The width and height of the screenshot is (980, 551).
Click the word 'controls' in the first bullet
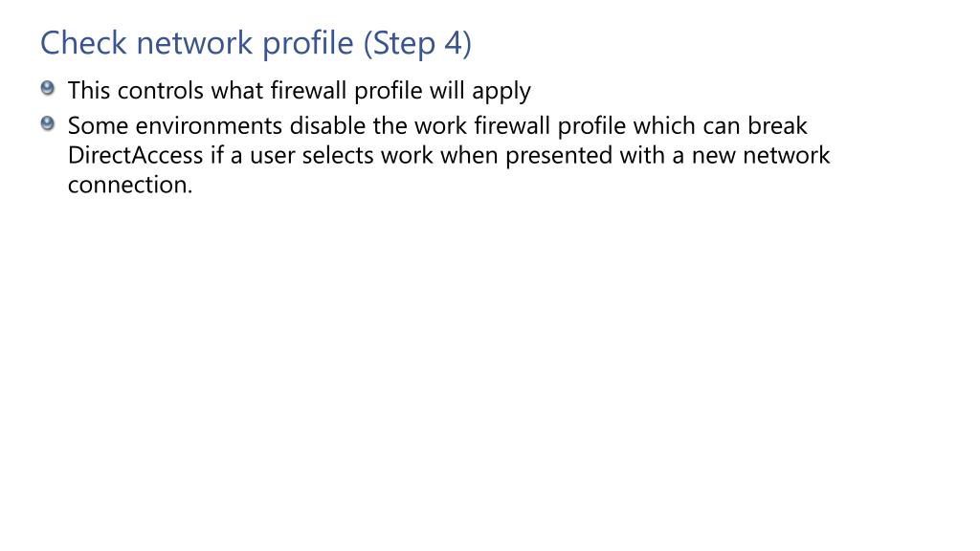(x=161, y=91)
